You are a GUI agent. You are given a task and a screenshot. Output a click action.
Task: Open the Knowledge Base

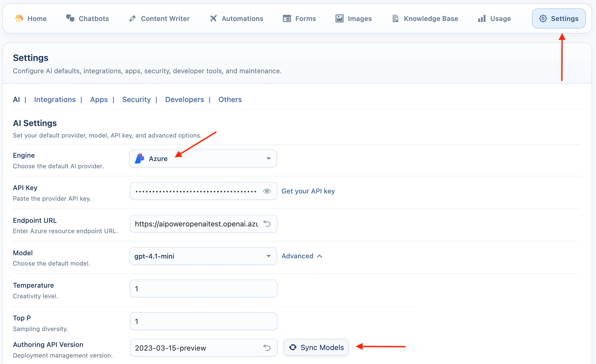pos(395,18)
